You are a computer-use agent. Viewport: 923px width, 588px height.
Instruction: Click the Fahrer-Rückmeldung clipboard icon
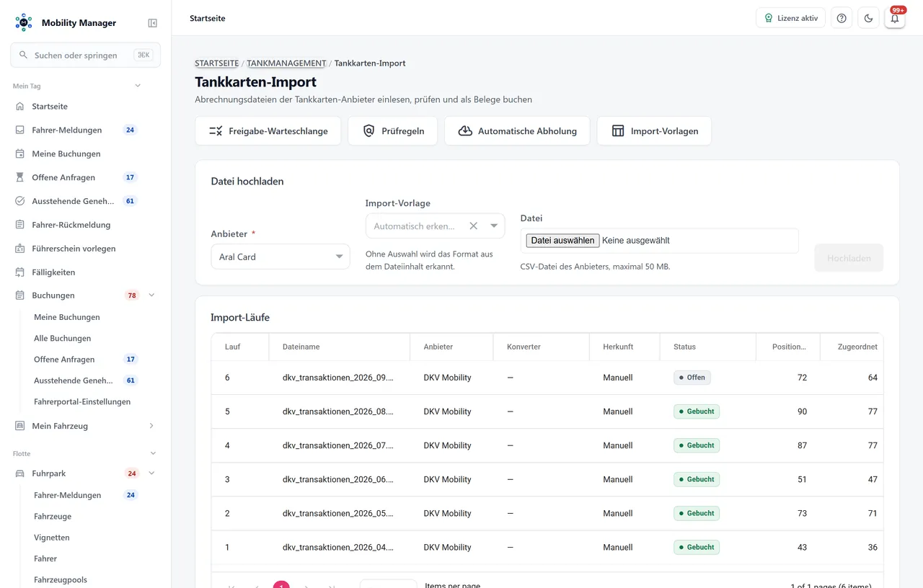coord(19,225)
